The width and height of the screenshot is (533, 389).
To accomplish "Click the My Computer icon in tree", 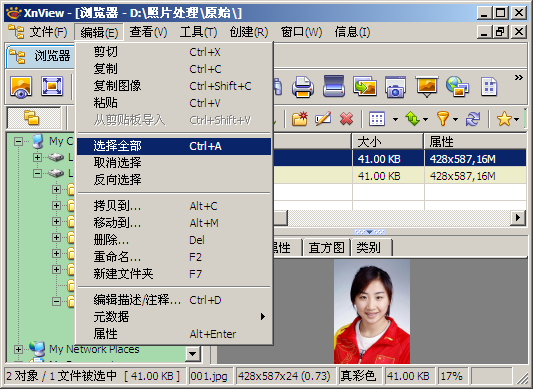I will pyautogui.click(x=38, y=141).
